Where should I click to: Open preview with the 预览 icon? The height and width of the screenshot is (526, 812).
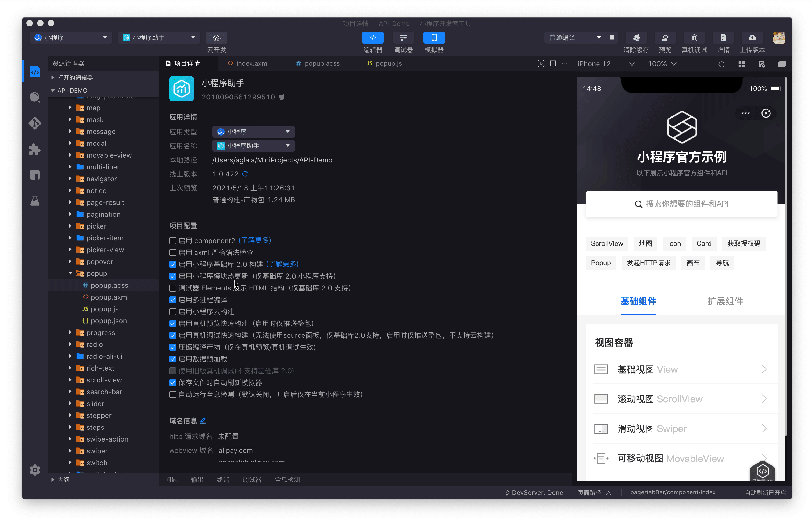[x=665, y=38]
